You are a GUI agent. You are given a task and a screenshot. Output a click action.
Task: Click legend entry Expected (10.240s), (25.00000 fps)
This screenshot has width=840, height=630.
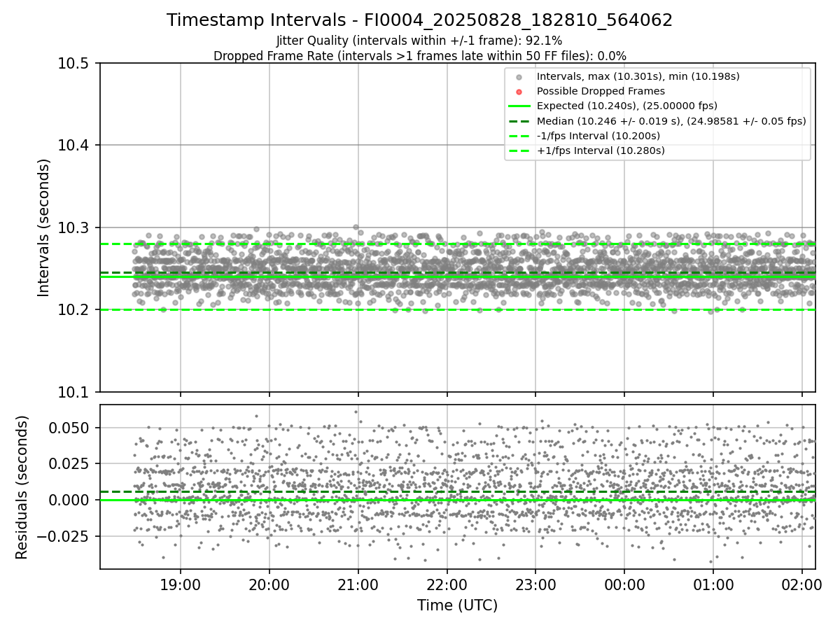pyautogui.click(x=627, y=106)
